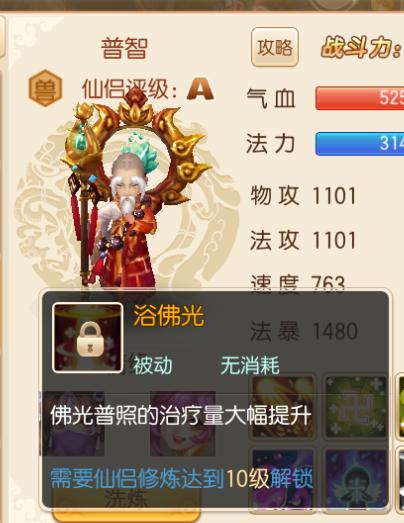
Task: Select the golden flame skill icon
Action: click(x=282, y=406)
